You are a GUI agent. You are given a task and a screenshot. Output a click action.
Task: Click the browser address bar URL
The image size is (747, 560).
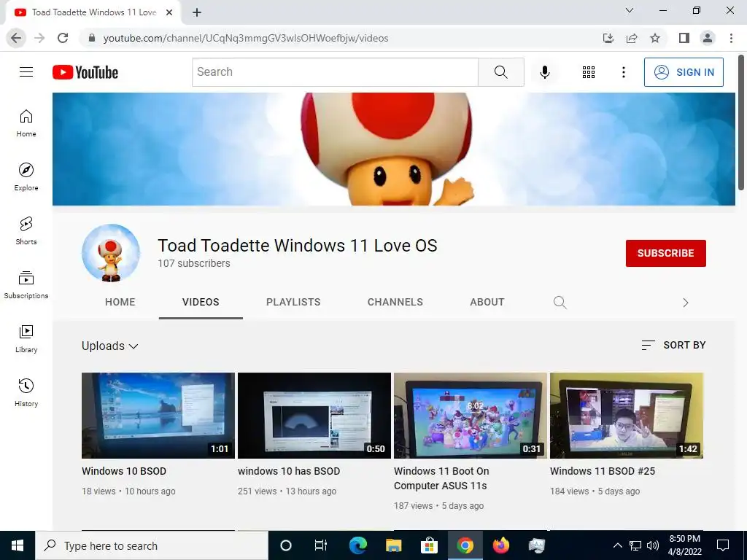click(x=245, y=38)
